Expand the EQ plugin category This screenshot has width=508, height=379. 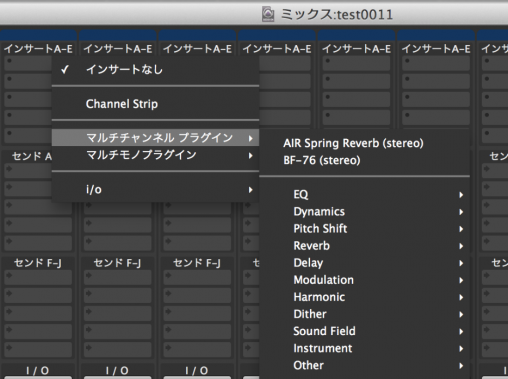(365, 195)
